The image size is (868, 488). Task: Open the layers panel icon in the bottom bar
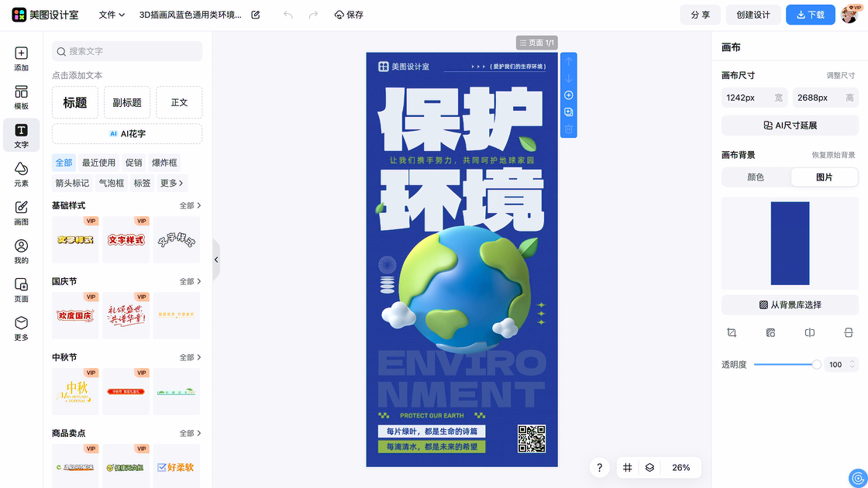click(x=649, y=468)
